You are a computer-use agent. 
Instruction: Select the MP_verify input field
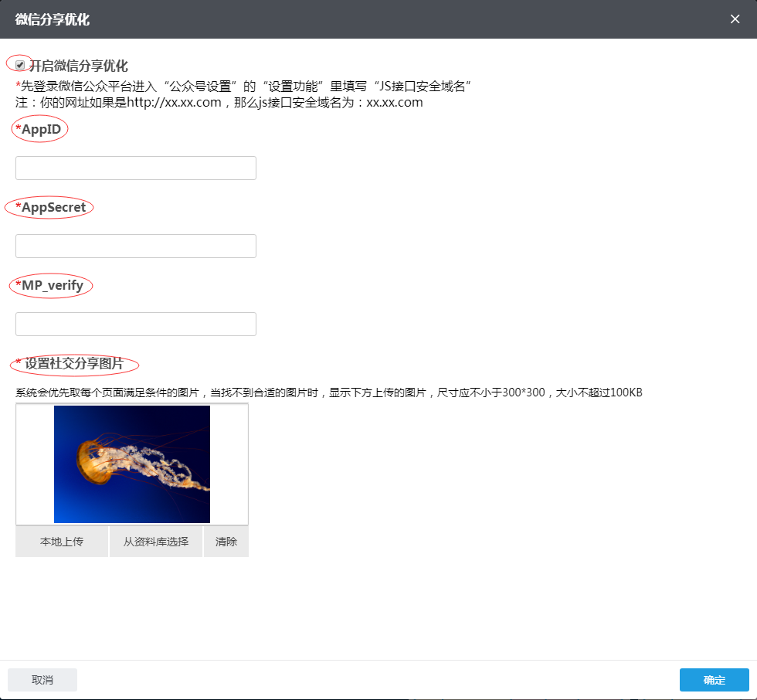pyautogui.click(x=136, y=324)
